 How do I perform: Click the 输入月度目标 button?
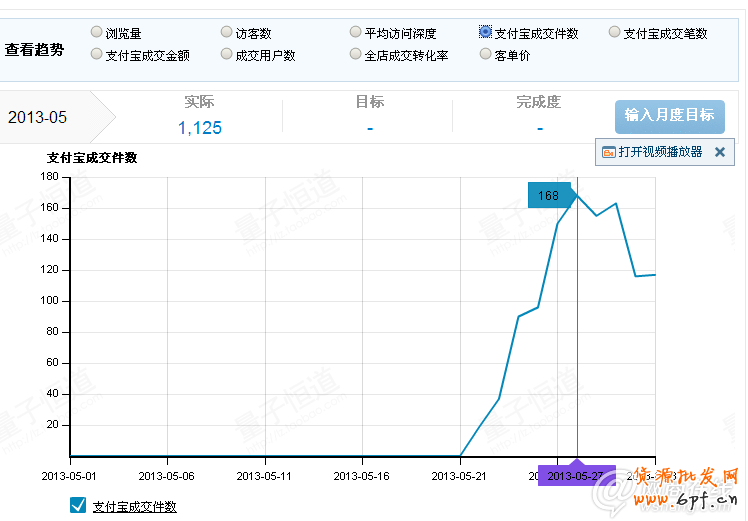click(x=669, y=116)
